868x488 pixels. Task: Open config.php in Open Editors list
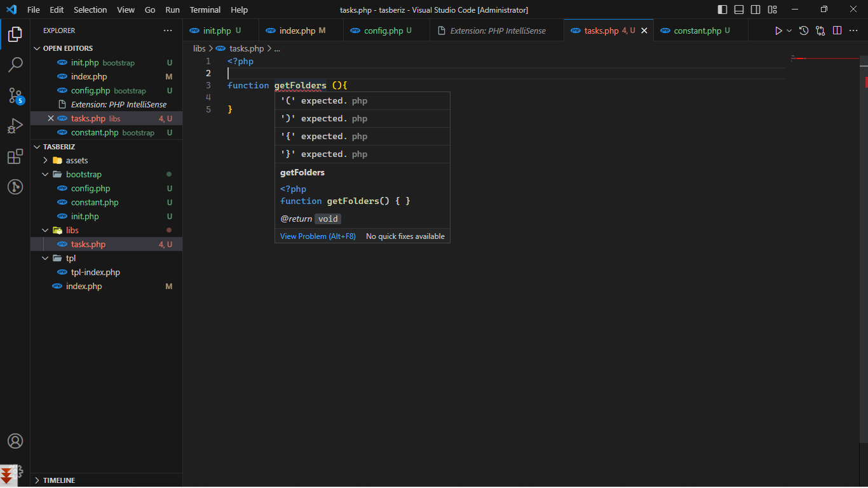click(x=106, y=90)
